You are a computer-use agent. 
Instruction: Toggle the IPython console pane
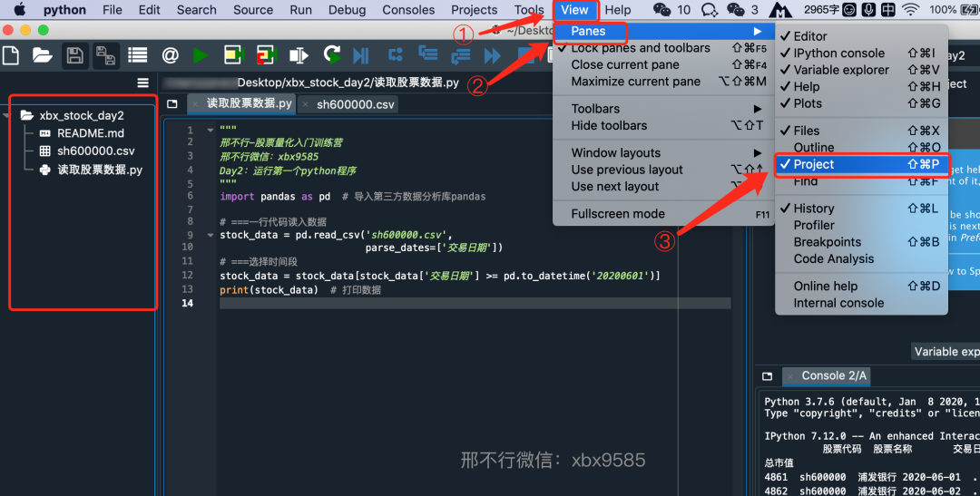pyautogui.click(x=861, y=53)
